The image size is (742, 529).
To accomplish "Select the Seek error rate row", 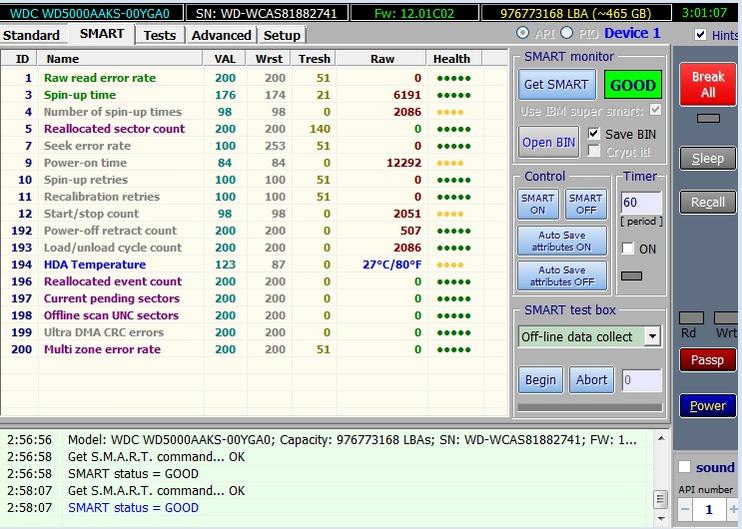I will pos(254,146).
